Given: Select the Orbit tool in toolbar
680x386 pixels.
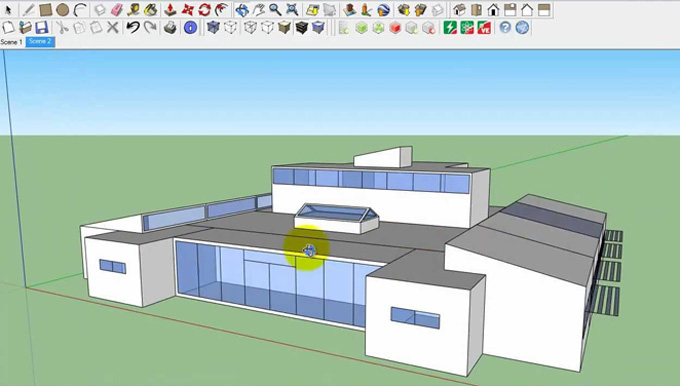Looking at the screenshot, I should click(242, 10).
